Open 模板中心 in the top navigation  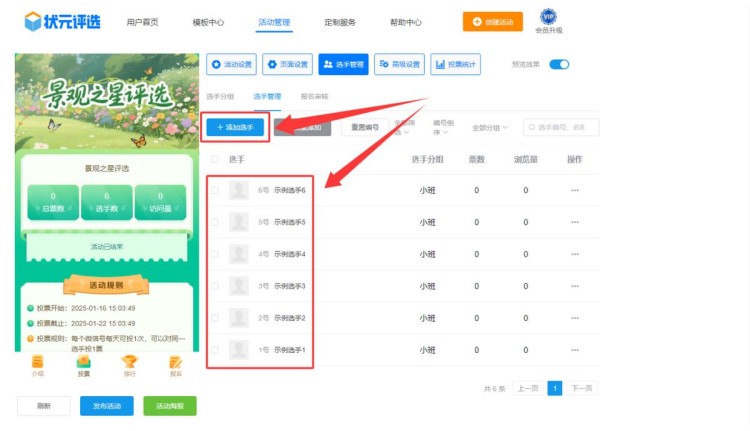[208, 22]
